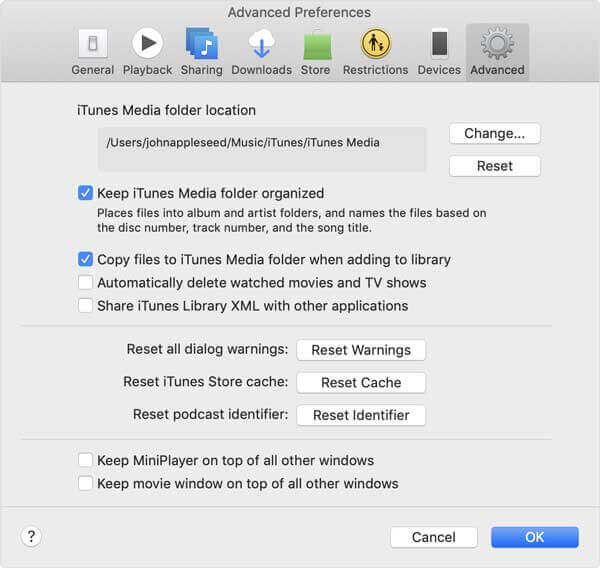Open help with the question mark button
Screen dimensions: 600x568
(x=31, y=536)
